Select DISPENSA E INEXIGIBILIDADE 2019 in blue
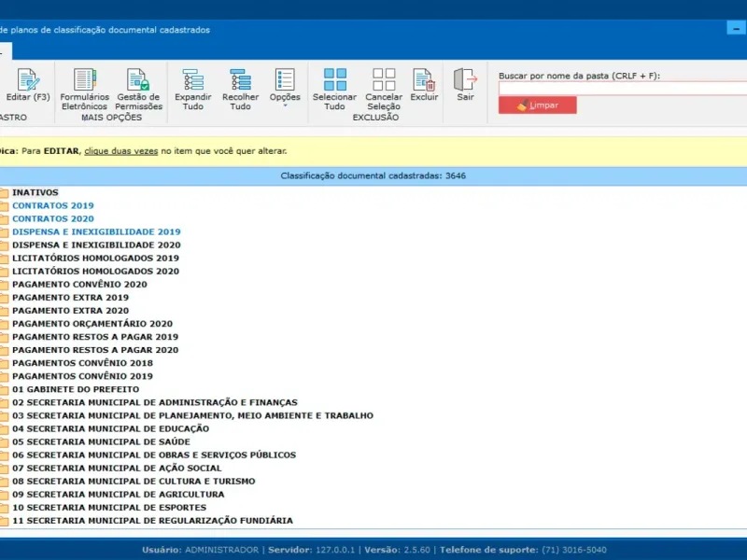 96,231
